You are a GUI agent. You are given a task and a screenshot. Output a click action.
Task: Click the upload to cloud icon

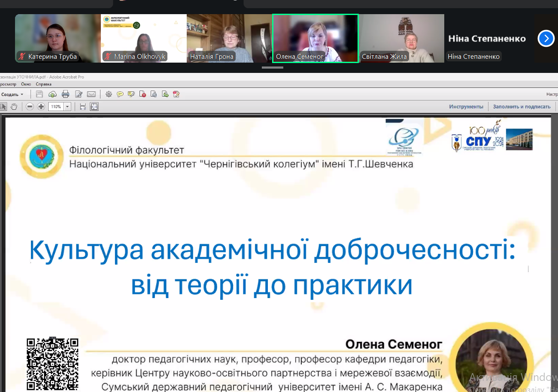point(52,94)
